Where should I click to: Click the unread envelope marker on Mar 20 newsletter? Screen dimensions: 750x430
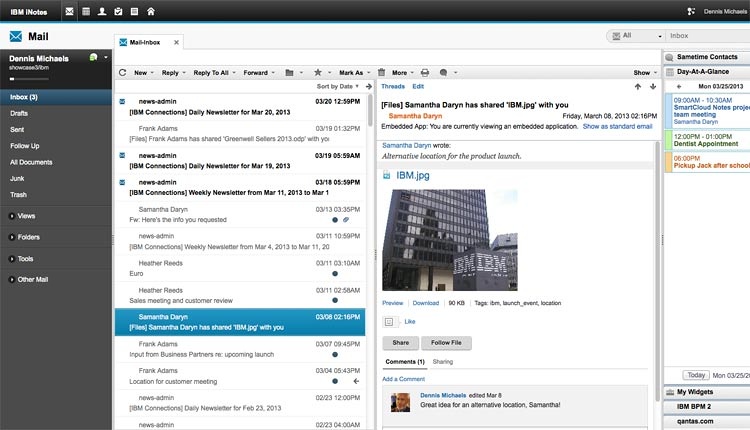point(122,101)
